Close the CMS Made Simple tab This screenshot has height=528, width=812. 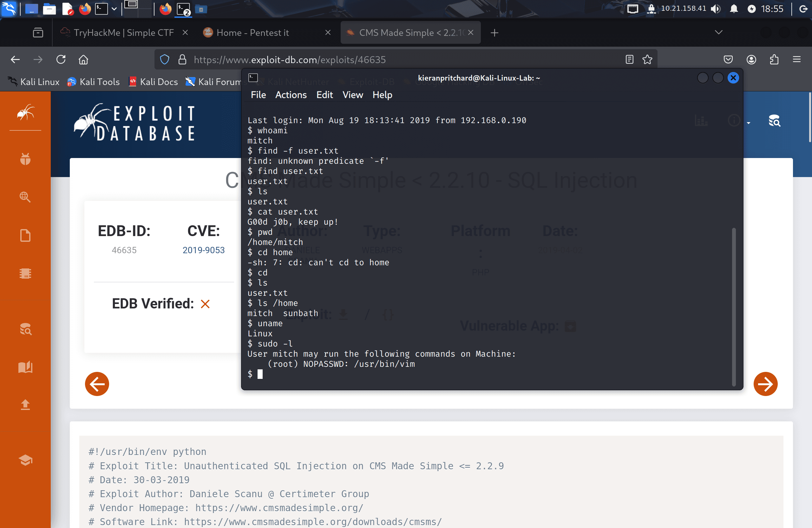point(471,32)
